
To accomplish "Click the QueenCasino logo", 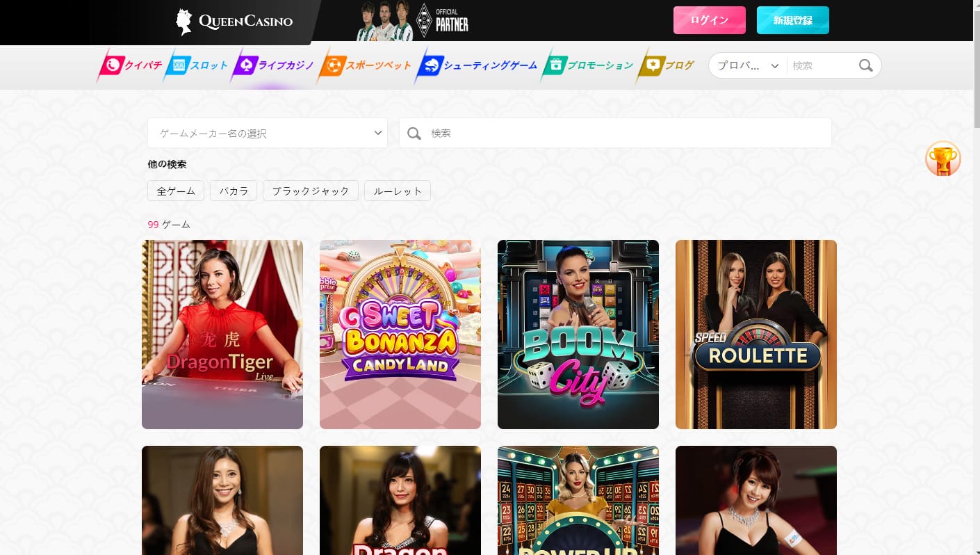I will point(234,22).
